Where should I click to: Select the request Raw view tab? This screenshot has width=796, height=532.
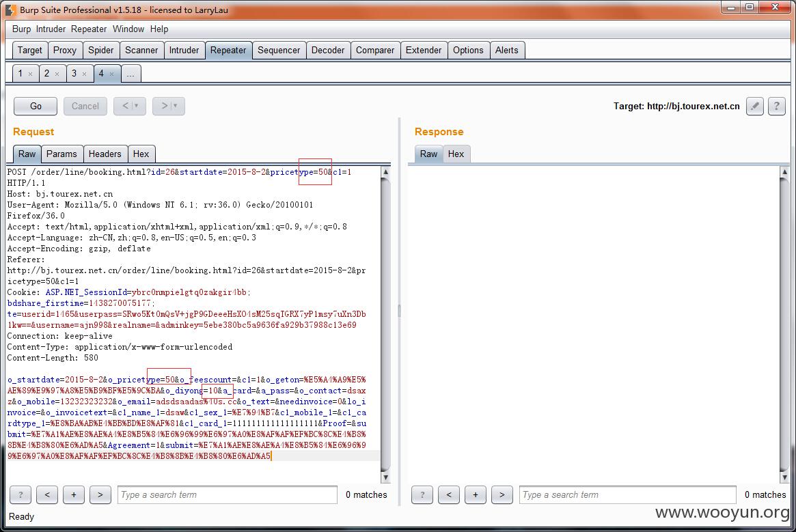(x=27, y=154)
